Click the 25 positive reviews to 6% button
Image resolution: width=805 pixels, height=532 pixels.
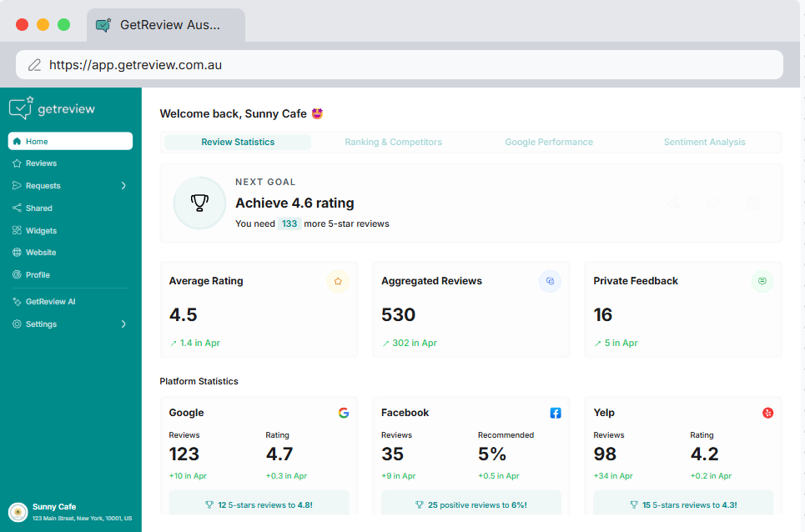[470, 503]
